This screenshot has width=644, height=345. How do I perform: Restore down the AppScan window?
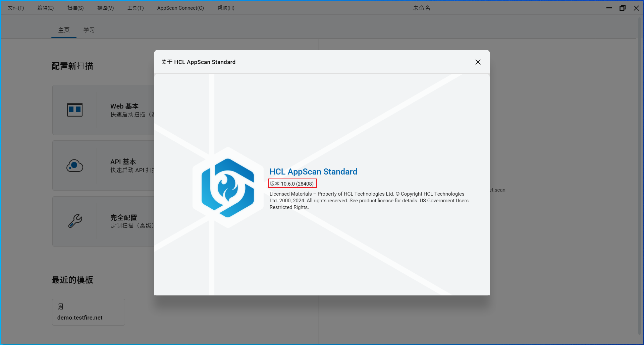point(623,8)
